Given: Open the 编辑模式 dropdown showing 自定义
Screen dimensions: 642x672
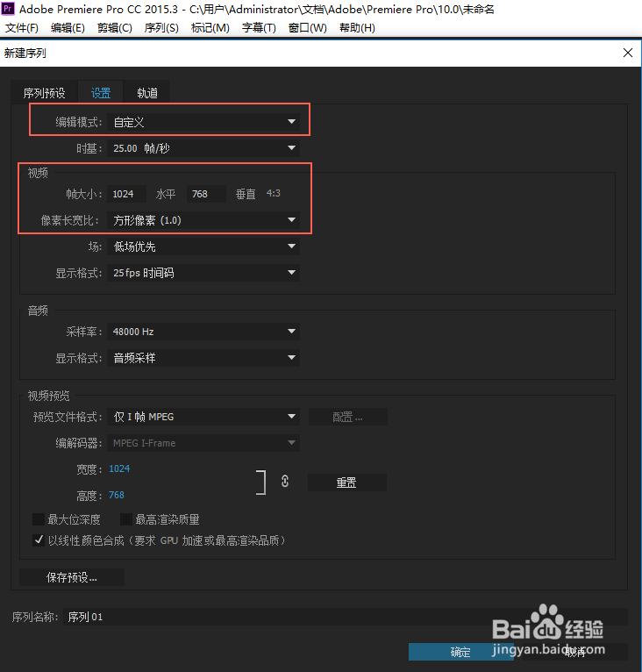Looking at the screenshot, I should click(203, 122).
